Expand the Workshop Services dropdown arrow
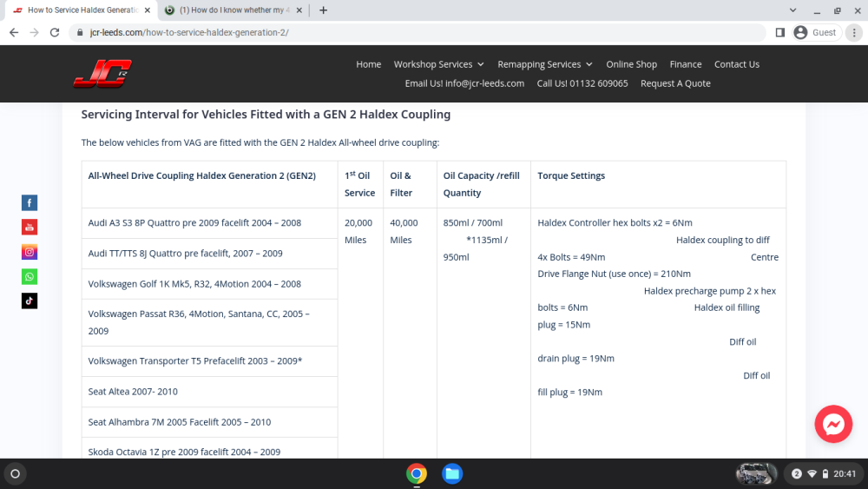Viewport: 868px width, 489px height. click(x=481, y=65)
